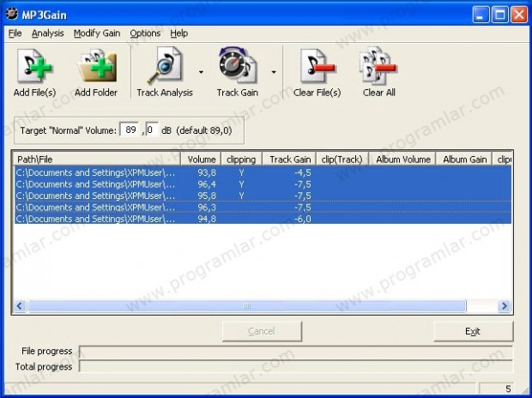Open the Track Analysis dropdown arrow

tap(201, 72)
